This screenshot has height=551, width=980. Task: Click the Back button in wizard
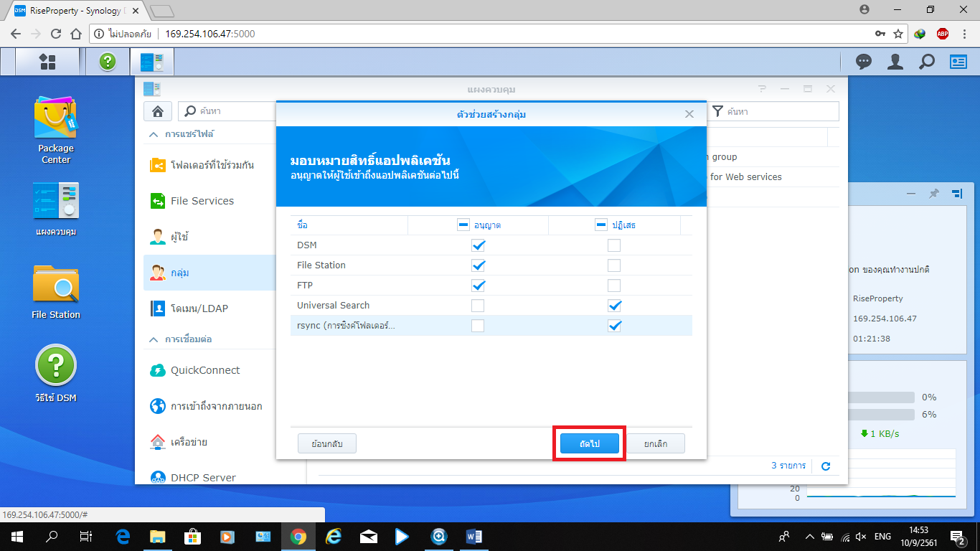[x=327, y=444]
